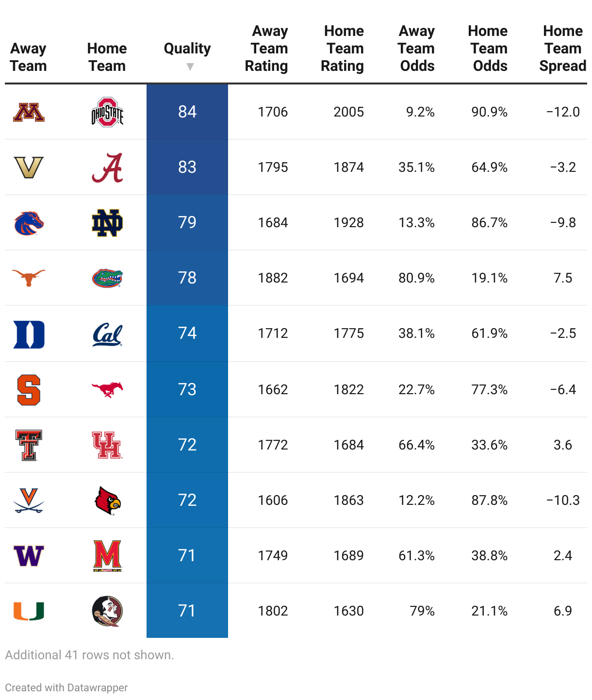Viewport: 592px width, 700px height.
Task: Select the Duke Blue Devils logo
Action: pos(29,334)
